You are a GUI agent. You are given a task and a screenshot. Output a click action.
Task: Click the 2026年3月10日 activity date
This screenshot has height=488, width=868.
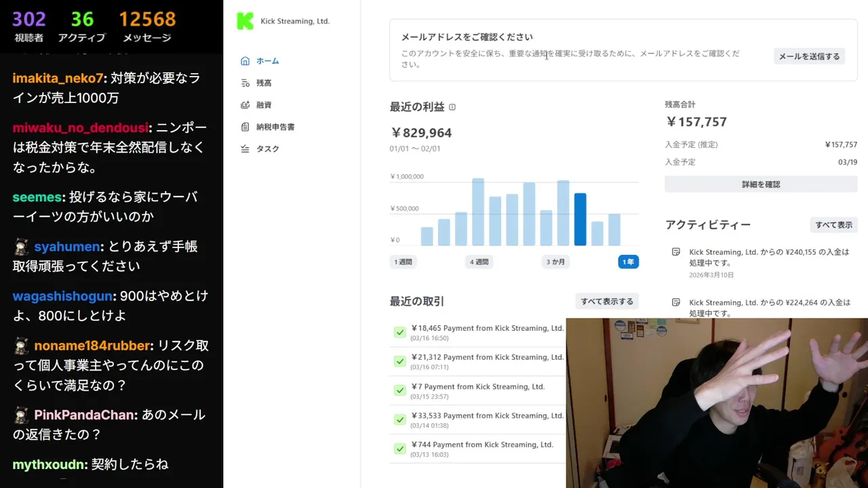tap(711, 275)
